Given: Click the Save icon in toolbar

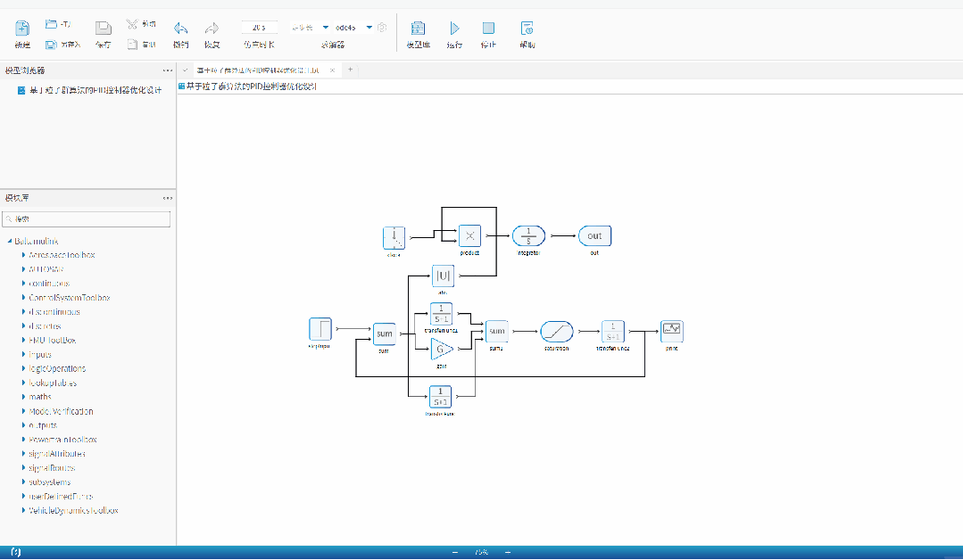Looking at the screenshot, I should tap(104, 29).
